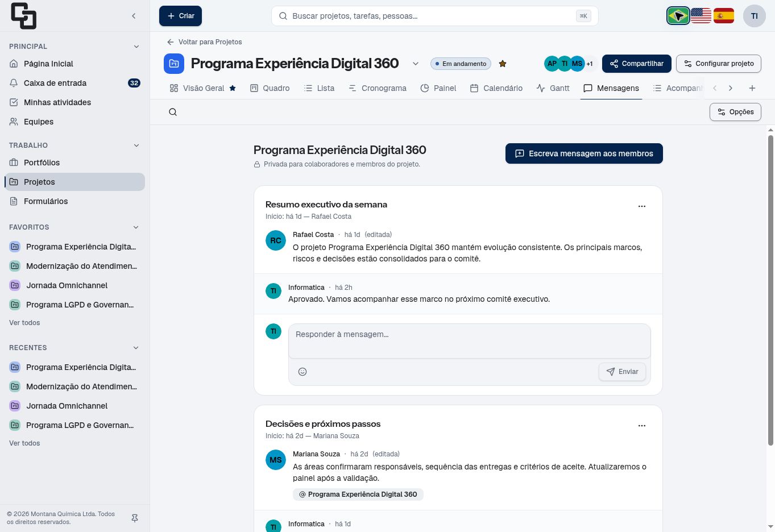
Task: Click the blue project icon beside the title
Action: click(x=174, y=64)
